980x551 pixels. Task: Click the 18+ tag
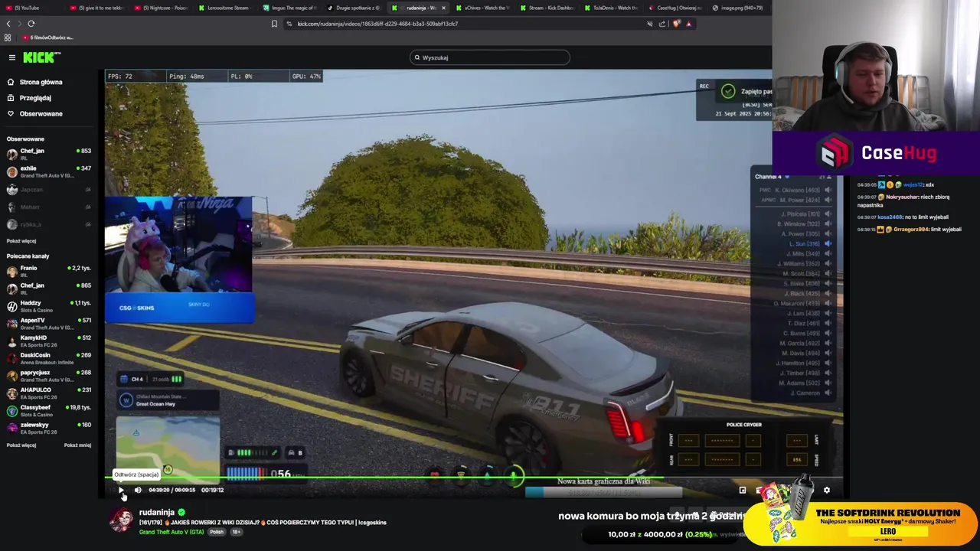coord(236,532)
